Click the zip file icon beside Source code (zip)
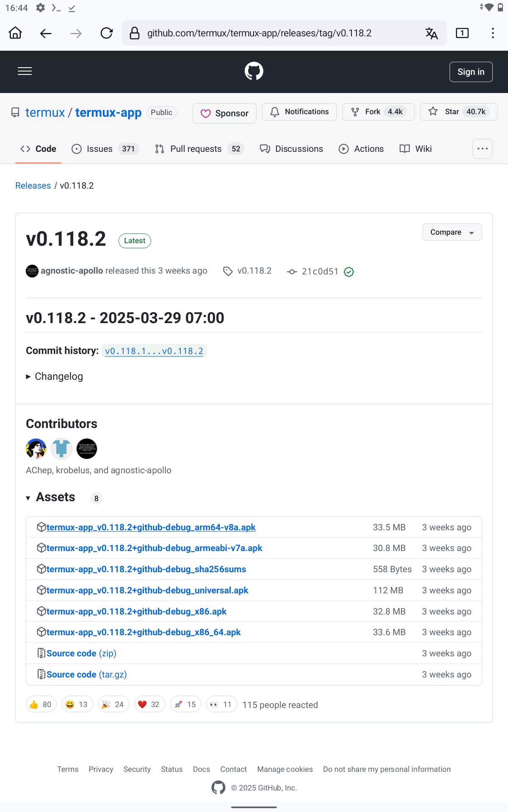 (41, 653)
